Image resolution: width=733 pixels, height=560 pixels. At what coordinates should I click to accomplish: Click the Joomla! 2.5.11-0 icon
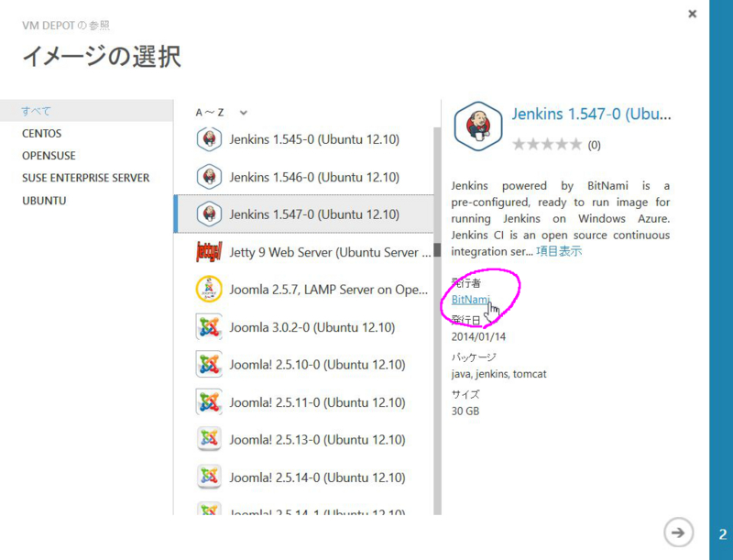coord(209,402)
